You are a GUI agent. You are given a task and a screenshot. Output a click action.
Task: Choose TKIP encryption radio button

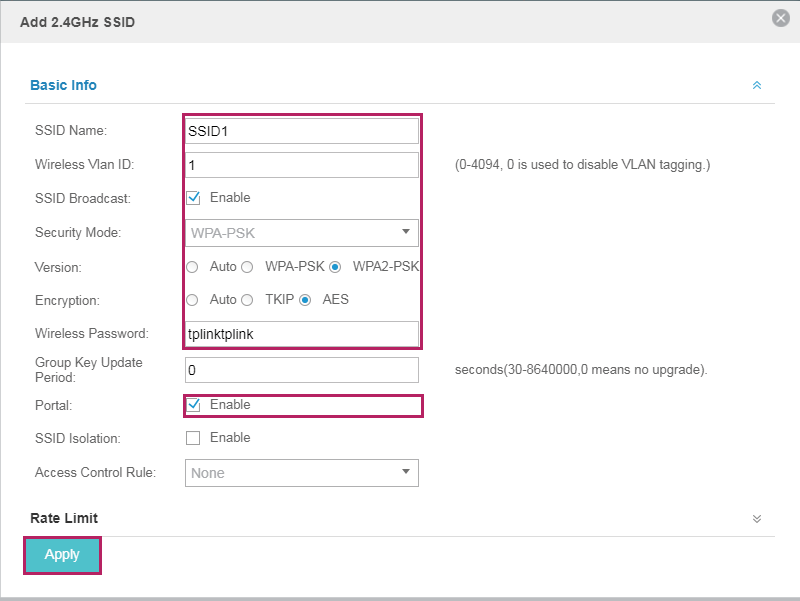(247, 300)
